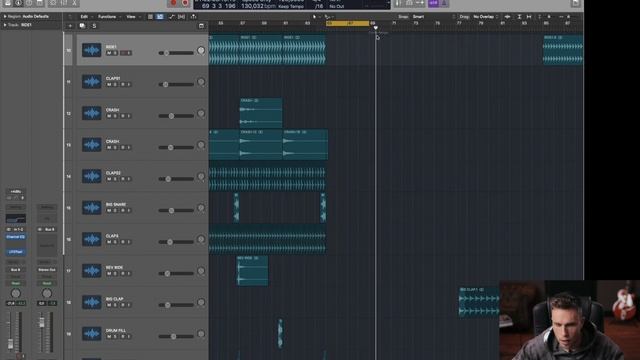Open the editors scissors icon
640x360 pixels.
(x=74, y=3)
